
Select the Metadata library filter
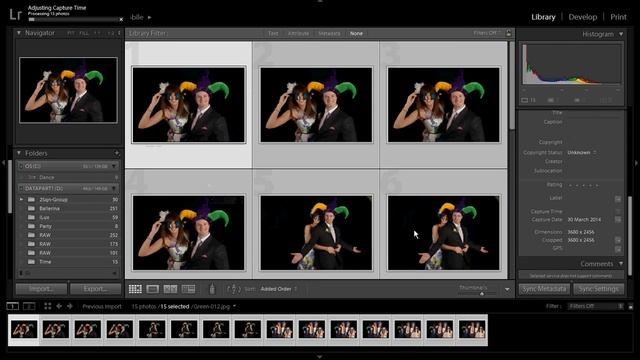(329, 33)
